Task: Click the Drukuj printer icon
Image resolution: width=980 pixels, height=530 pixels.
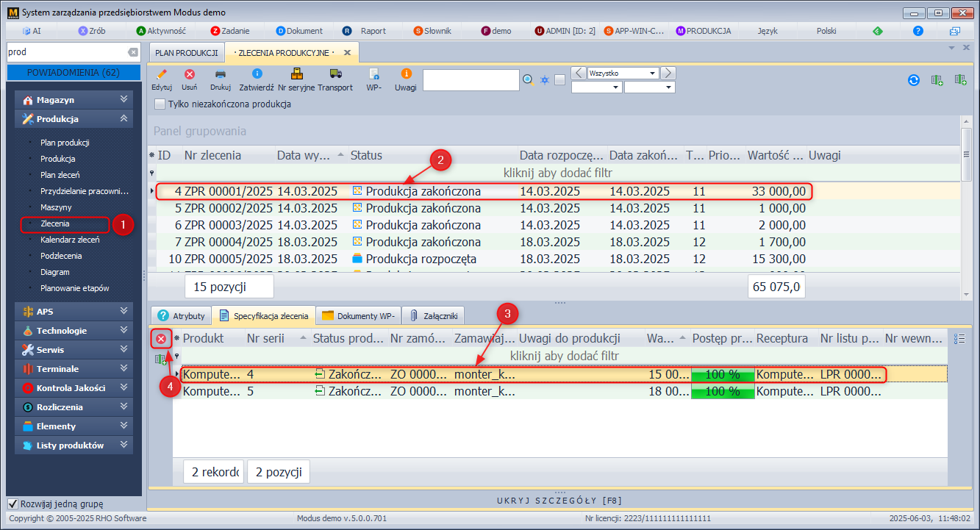Action: click(220, 75)
